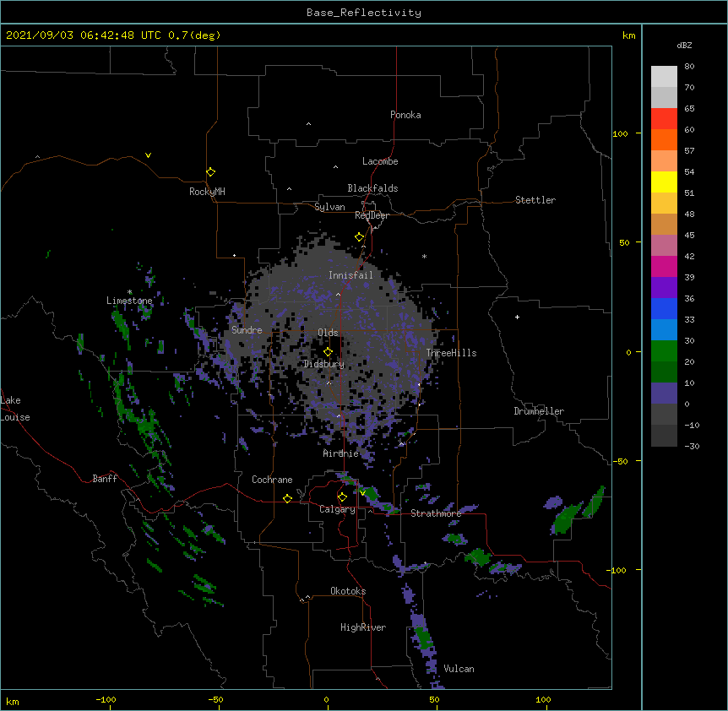Screen dimensions: 728x711
Task: Click the Sylvan label on map
Action: click(329, 207)
